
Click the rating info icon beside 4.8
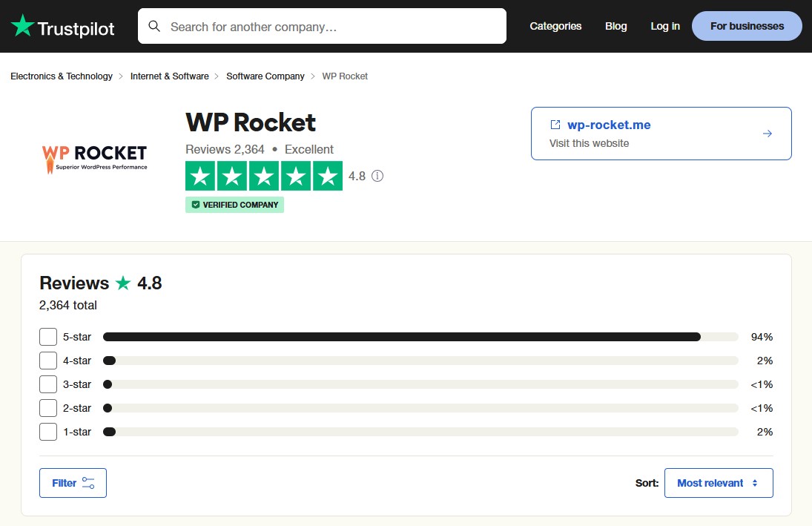tap(377, 176)
